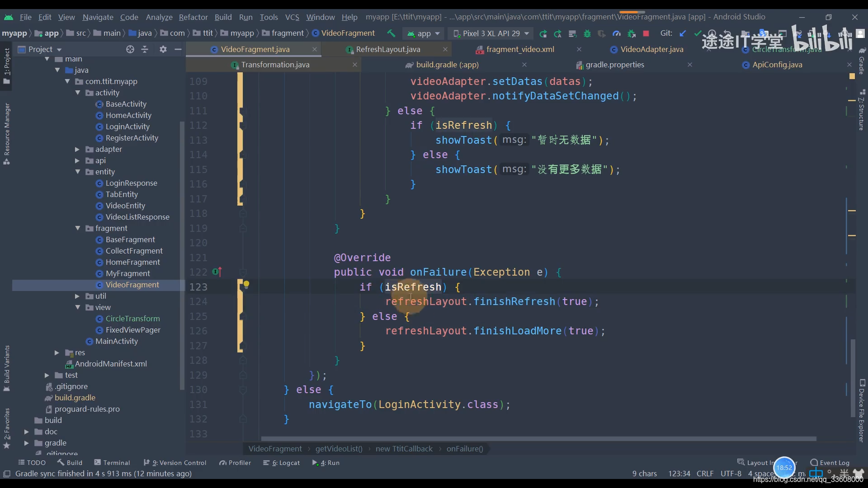
Task: Click the editor horizontal scrollbar
Action: (x=538, y=439)
